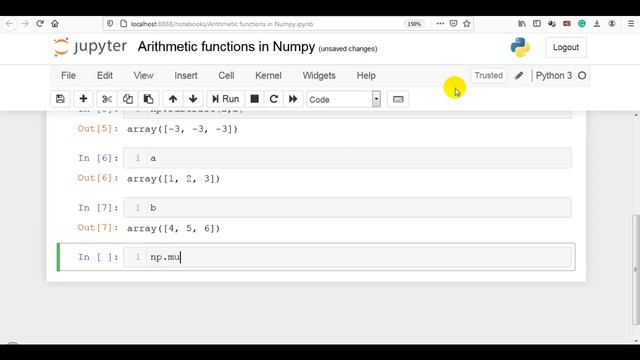Viewport: 640px width, 360px height.
Task: Reload the page in browser
Action: [40, 24]
